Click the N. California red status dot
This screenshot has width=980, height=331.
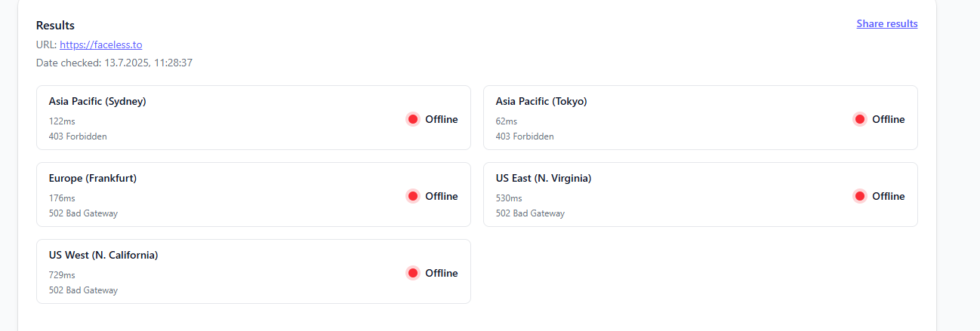click(x=413, y=273)
